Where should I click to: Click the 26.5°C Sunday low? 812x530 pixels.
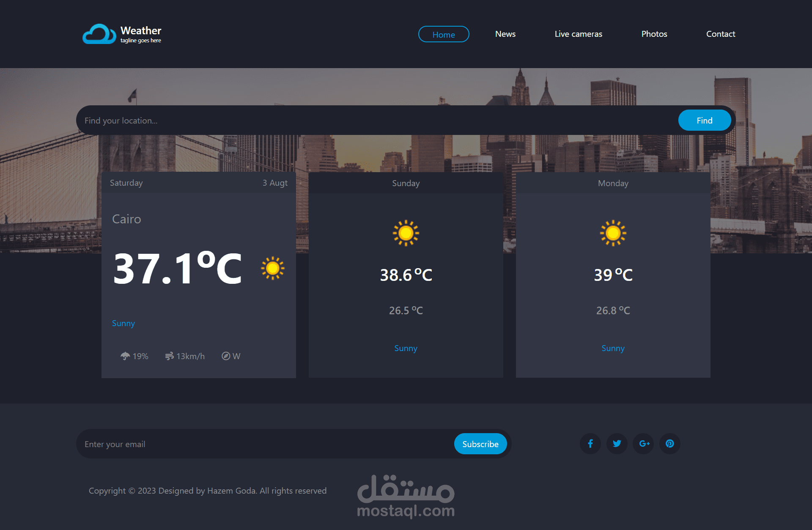(x=406, y=310)
